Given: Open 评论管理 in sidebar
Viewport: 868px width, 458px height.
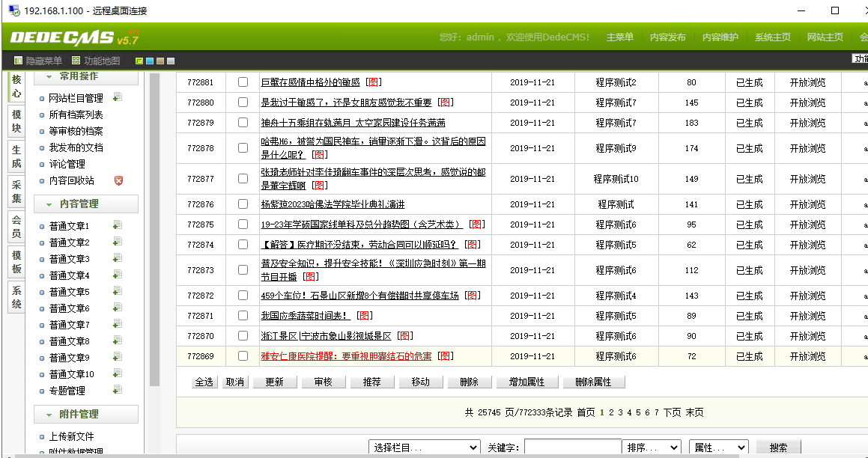Looking at the screenshot, I should click(x=67, y=164).
